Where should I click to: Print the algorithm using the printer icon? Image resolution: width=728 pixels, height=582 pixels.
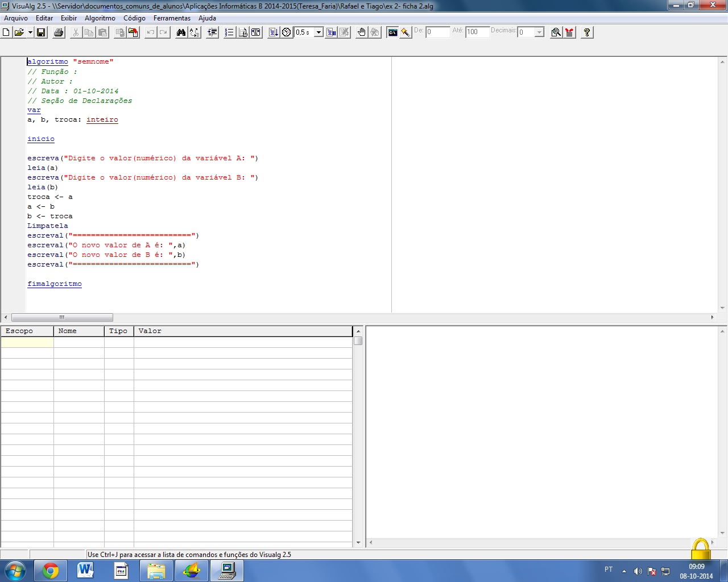[x=59, y=32]
